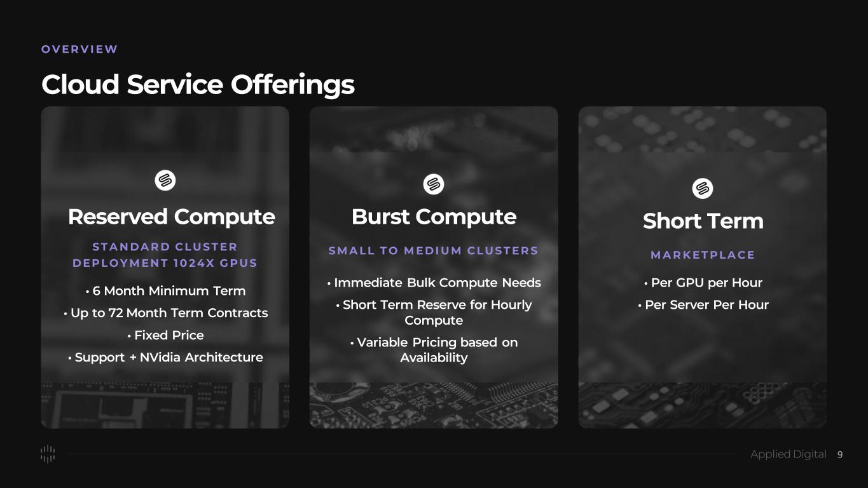Click the Cloud Service Offerings title

pyautogui.click(x=198, y=85)
